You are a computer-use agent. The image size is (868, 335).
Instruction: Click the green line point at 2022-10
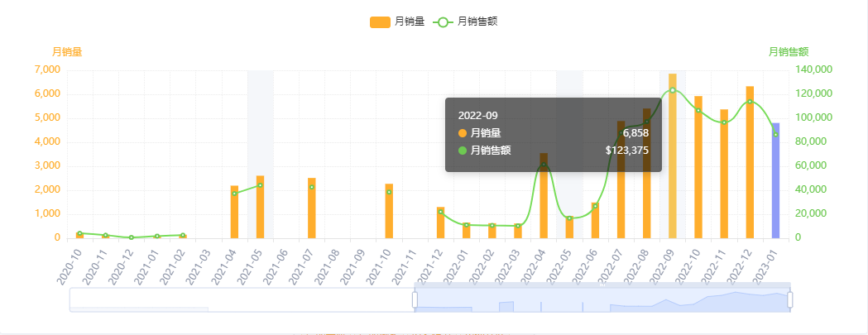point(698,110)
